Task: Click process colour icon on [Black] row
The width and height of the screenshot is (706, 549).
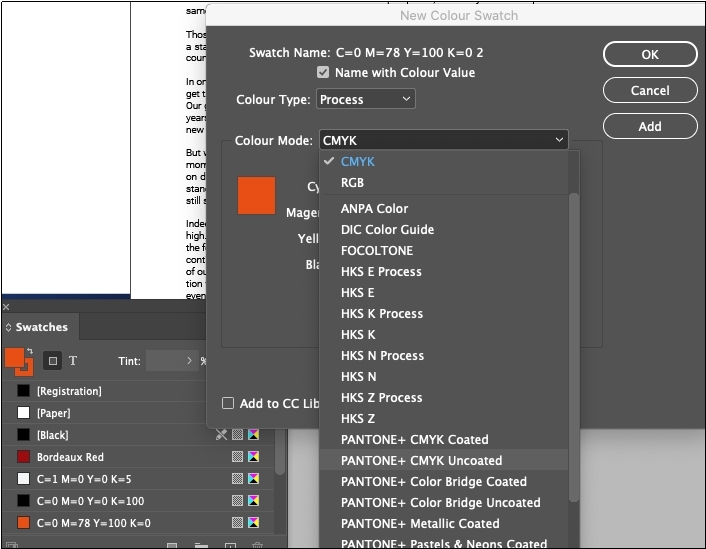Action: [x=237, y=435]
